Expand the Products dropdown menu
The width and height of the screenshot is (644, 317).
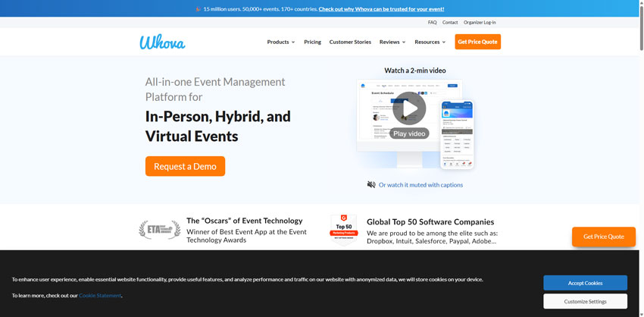click(281, 42)
